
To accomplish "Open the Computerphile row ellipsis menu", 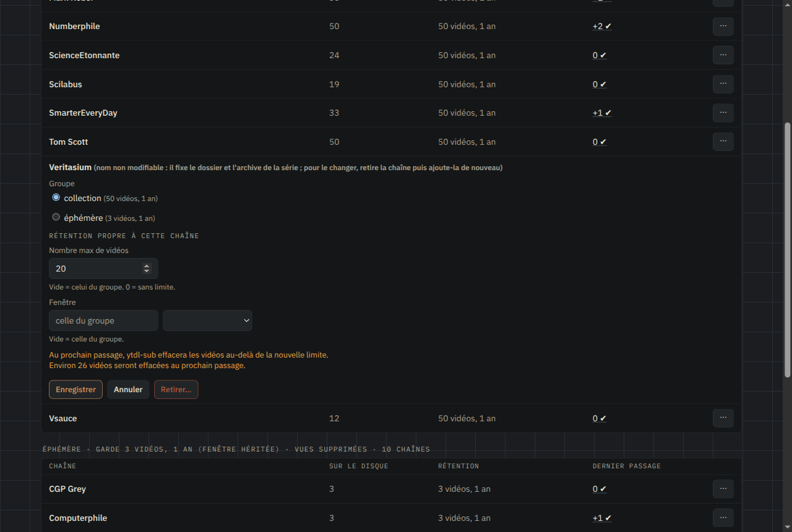I will pyautogui.click(x=723, y=518).
